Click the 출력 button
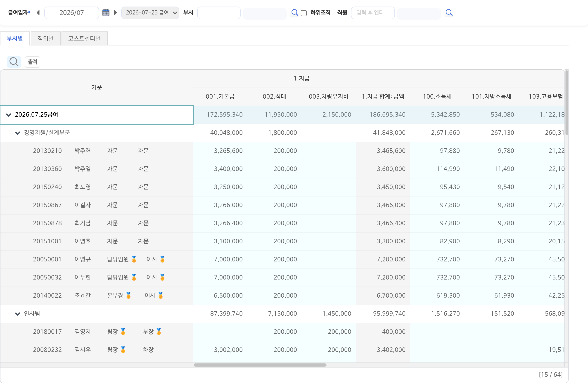Viewport: 588px width, 384px height. [x=32, y=62]
